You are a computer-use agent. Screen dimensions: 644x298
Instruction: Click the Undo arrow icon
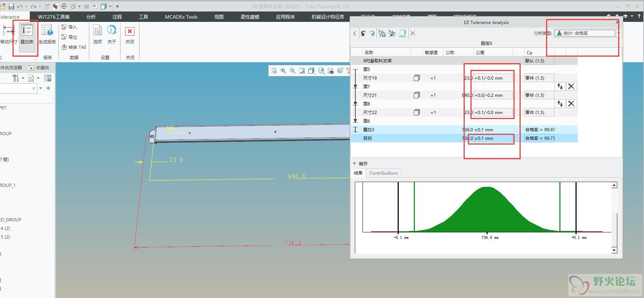20,6
